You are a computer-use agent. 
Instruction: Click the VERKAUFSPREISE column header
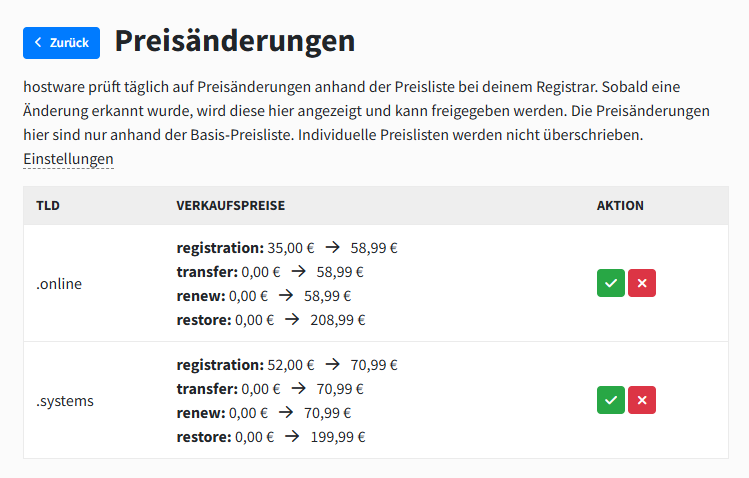point(230,206)
